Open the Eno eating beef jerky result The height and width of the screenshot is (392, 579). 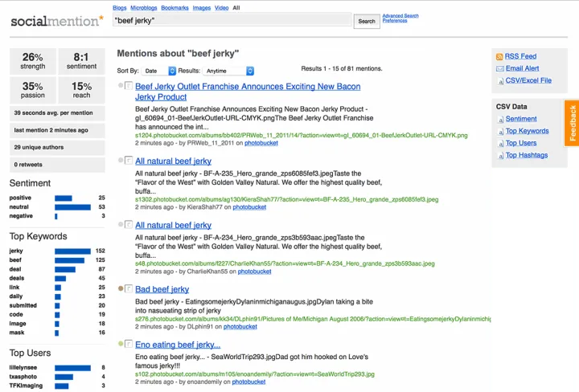pyautogui.click(x=178, y=345)
